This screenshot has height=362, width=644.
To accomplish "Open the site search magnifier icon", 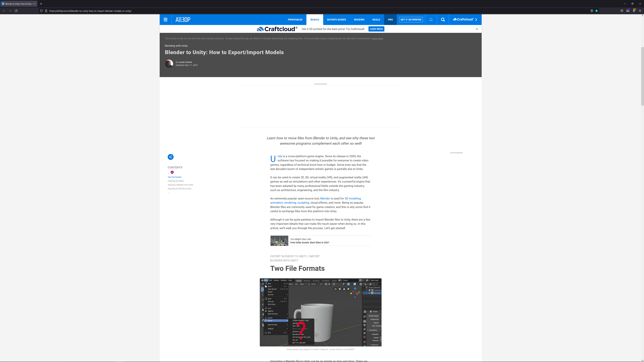I will click(x=443, y=19).
